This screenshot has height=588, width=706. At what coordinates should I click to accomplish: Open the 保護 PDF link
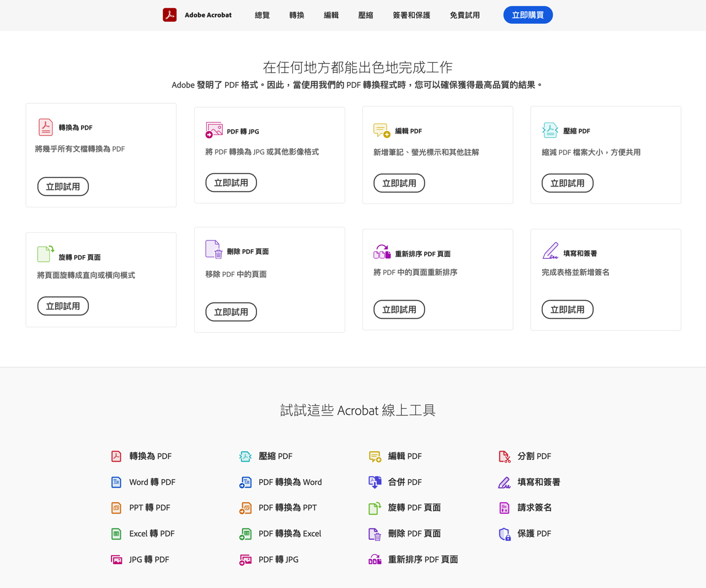click(534, 533)
